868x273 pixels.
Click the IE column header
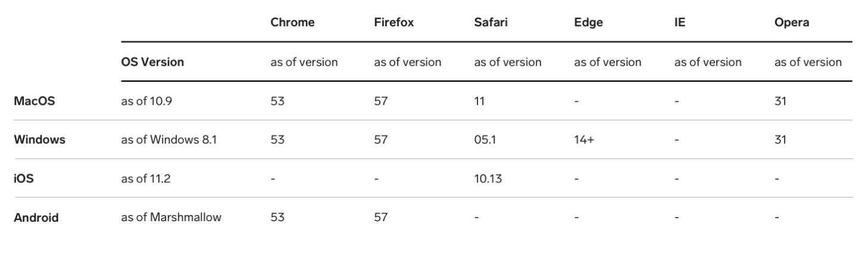point(679,23)
